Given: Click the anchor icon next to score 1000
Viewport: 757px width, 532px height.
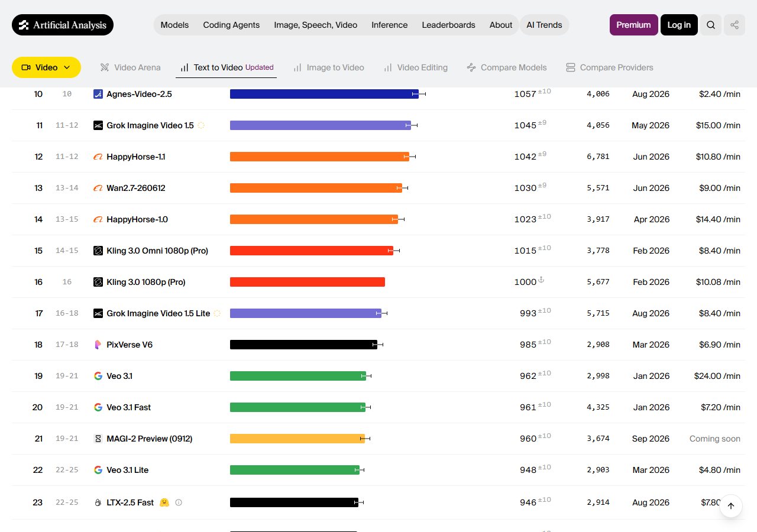Looking at the screenshot, I should 541,280.
